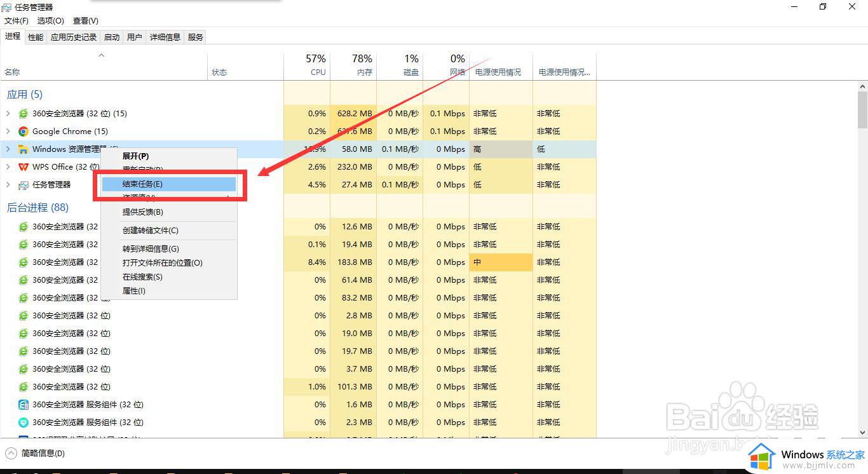Click the Google Chrome icon in the apps list
The image size is (868, 474).
pyautogui.click(x=24, y=132)
